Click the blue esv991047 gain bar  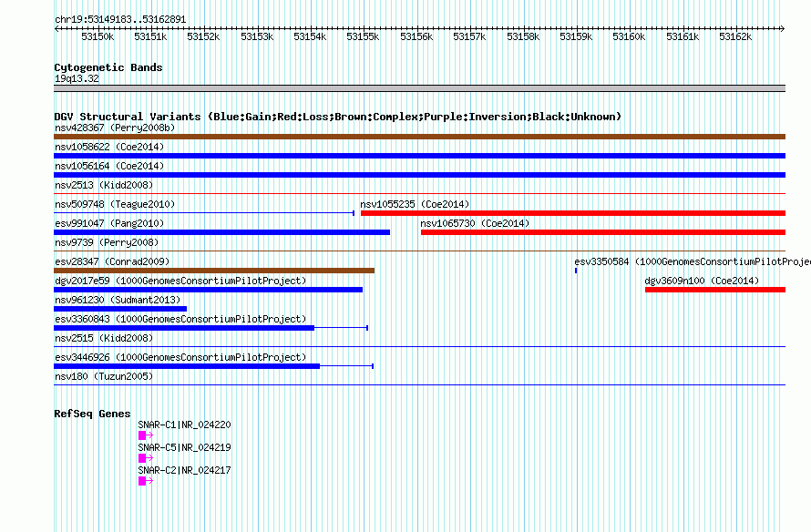[222, 232]
